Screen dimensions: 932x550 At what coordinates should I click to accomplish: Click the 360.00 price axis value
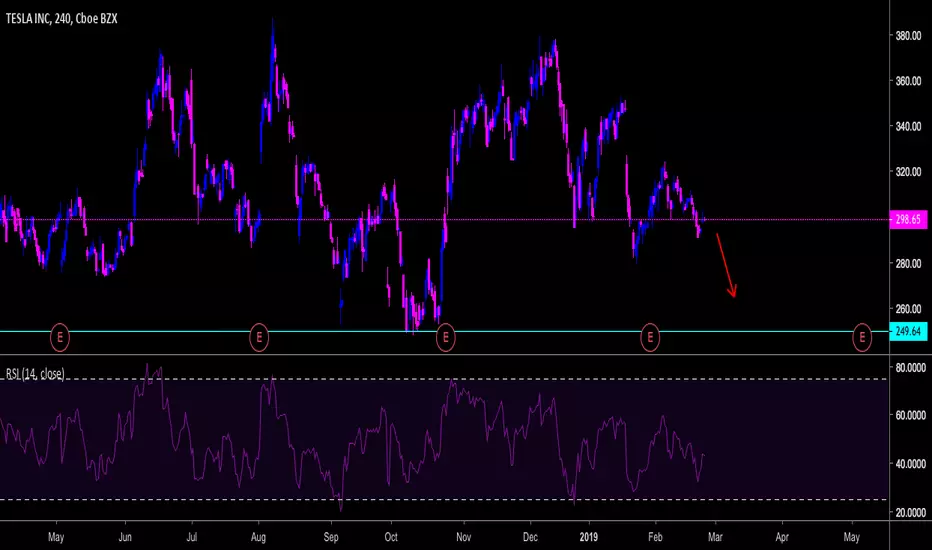[x=908, y=81]
